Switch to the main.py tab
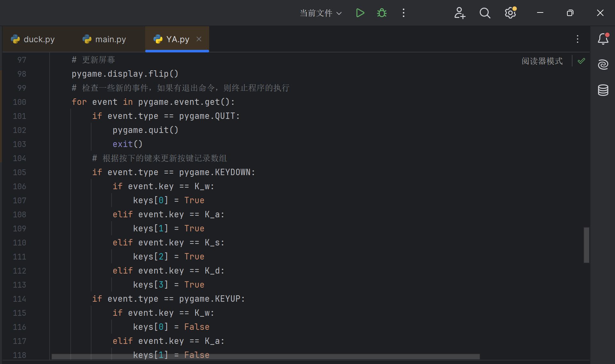The height and width of the screenshot is (364, 615). [104, 39]
